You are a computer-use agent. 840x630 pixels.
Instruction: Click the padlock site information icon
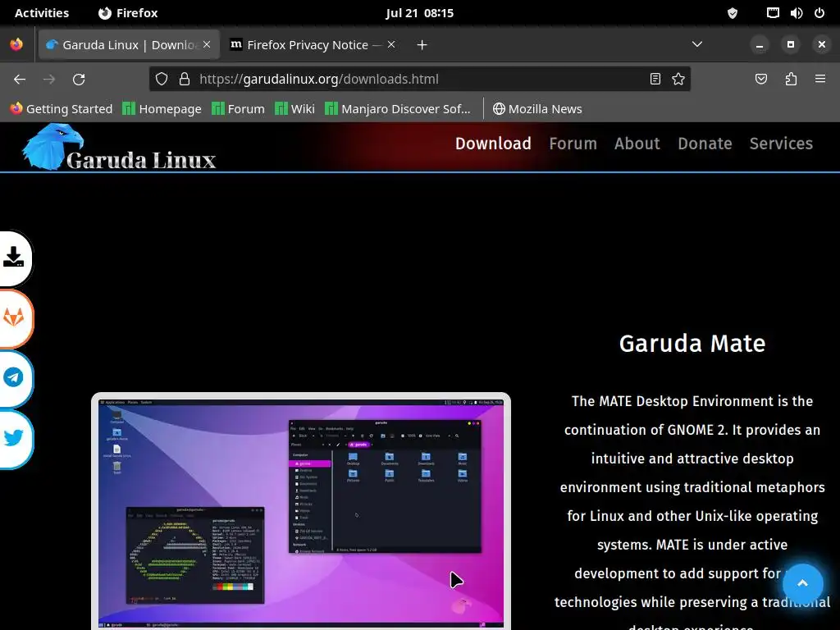point(185,80)
